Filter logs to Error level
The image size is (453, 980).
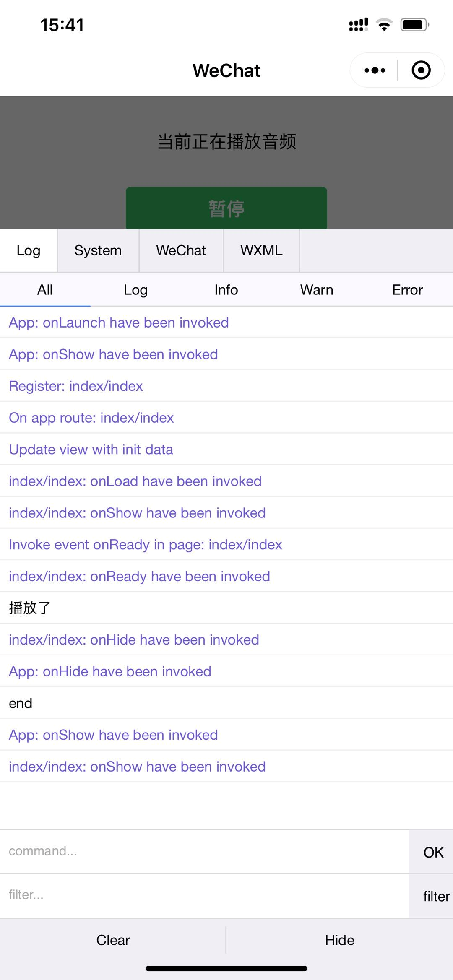(407, 290)
